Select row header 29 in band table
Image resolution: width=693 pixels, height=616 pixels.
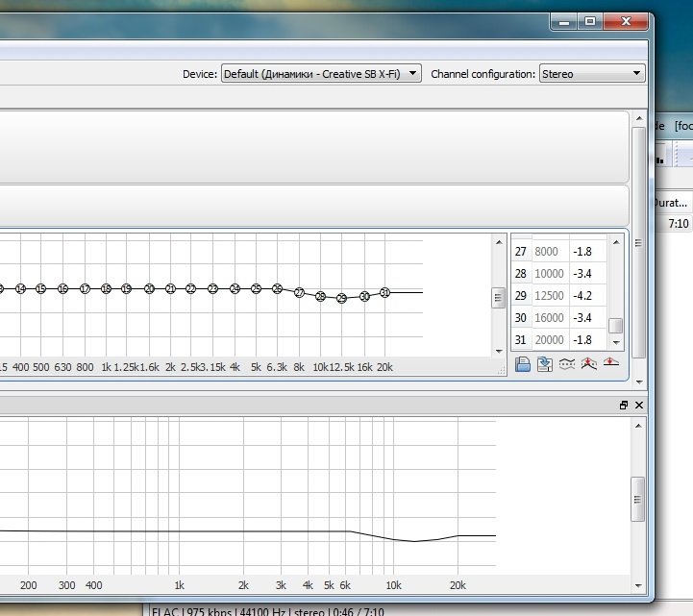tap(521, 296)
